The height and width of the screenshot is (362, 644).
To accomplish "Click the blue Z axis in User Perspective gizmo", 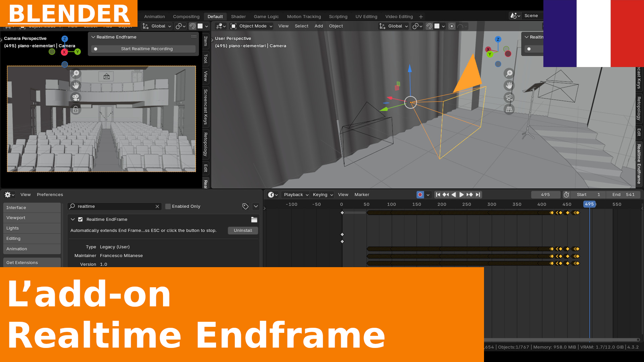I will 498,39.
